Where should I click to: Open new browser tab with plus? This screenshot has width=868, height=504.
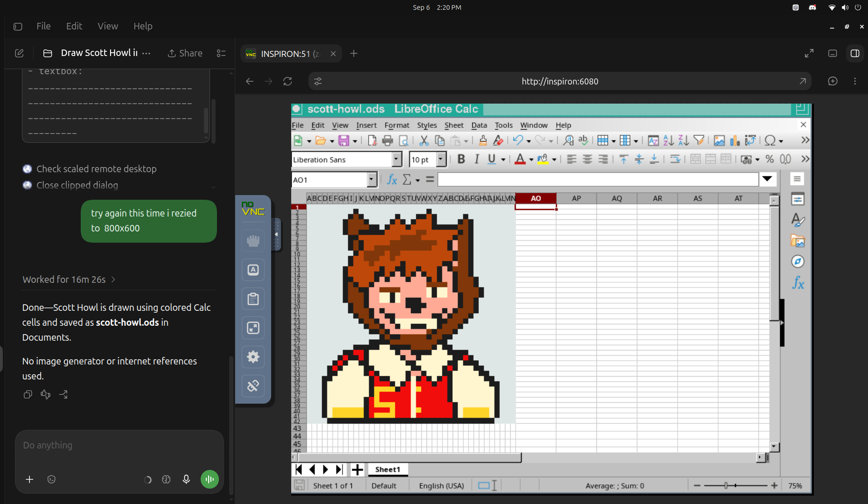click(x=354, y=53)
